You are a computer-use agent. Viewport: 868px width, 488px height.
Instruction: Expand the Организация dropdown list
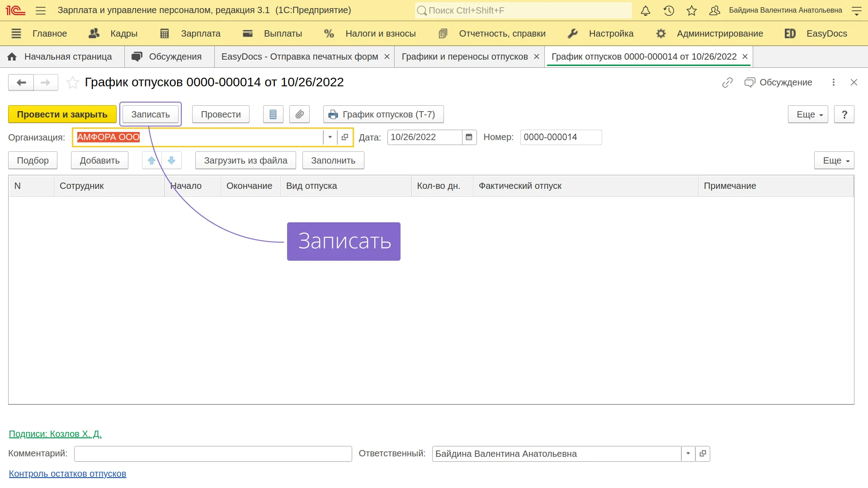(330, 137)
